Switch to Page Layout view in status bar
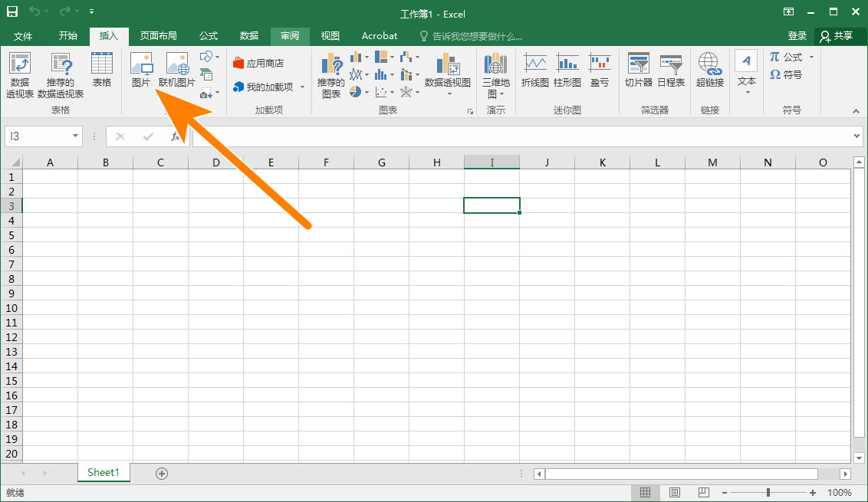This screenshot has height=502, width=868. tap(674, 493)
